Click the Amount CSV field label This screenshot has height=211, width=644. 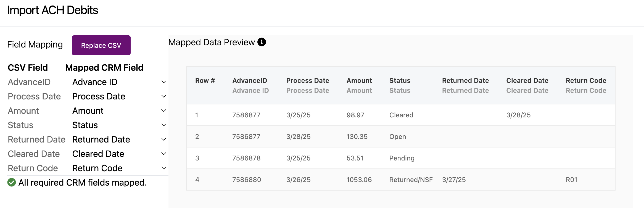tap(23, 111)
